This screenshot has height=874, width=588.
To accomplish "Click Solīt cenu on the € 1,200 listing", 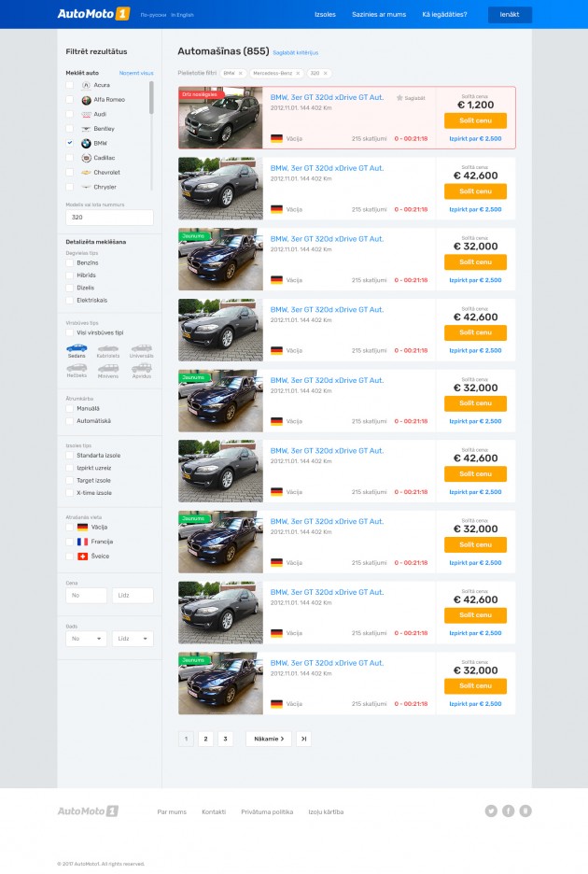I will pyautogui.click(x=475, y=120).
